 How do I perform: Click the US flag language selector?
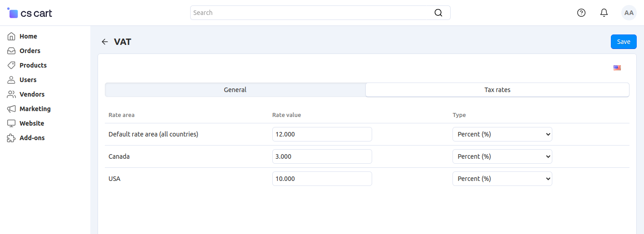[x=617, y=68]
